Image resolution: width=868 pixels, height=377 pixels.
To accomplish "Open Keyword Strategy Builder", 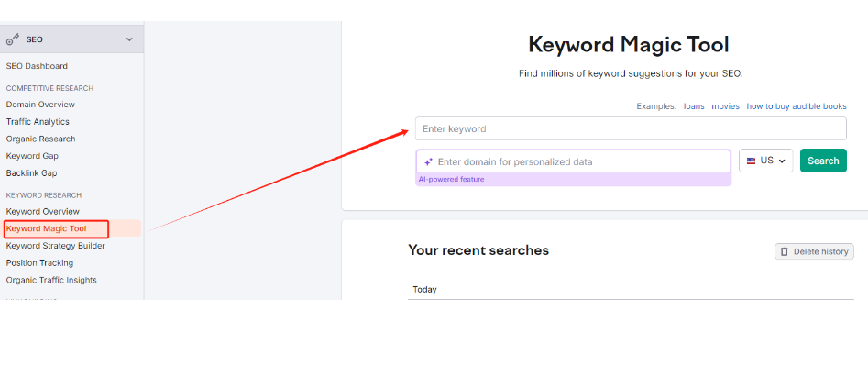I will click(55, 246).
